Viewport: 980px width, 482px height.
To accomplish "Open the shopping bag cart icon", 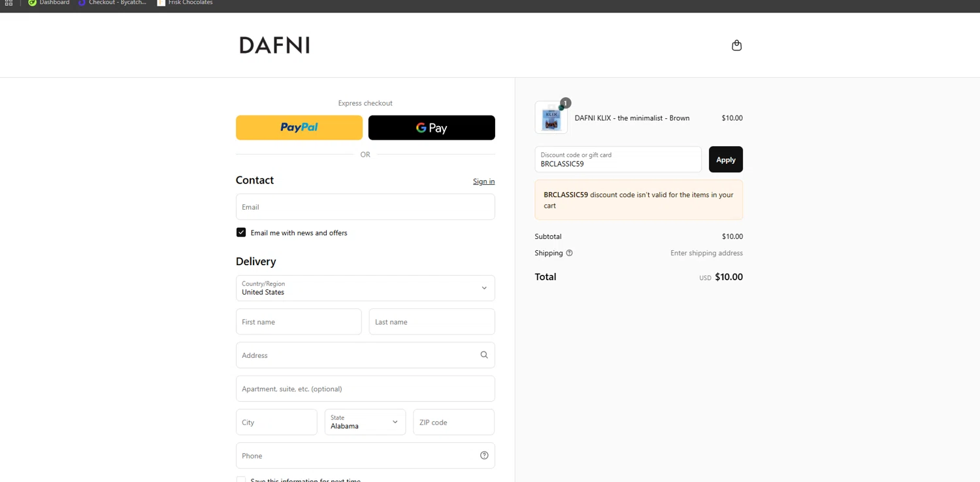I will 736,45.
